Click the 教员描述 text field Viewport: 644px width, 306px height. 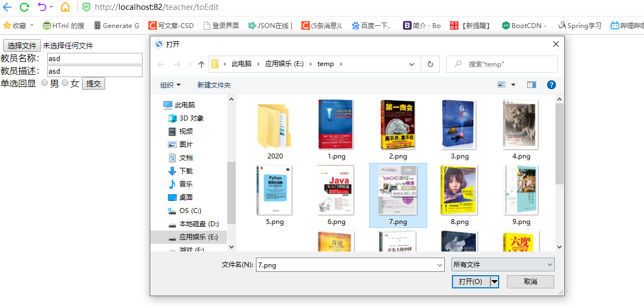point(95,72)
